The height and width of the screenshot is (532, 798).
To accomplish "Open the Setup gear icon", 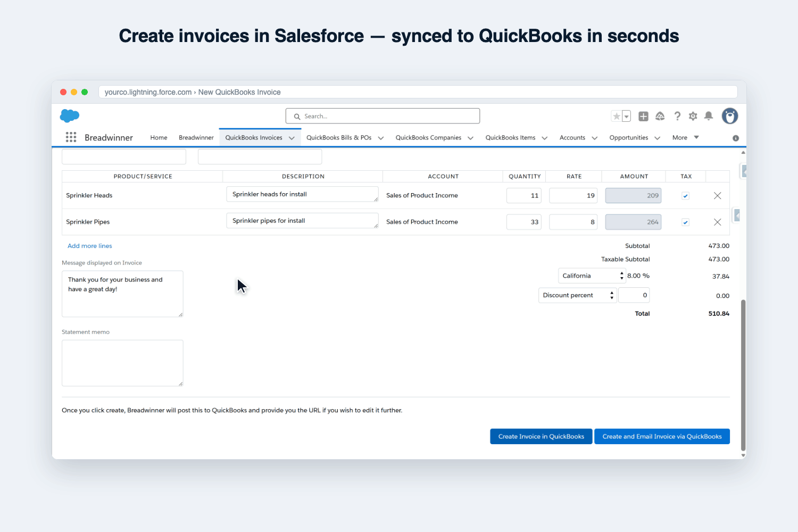I will pos(693,116).
